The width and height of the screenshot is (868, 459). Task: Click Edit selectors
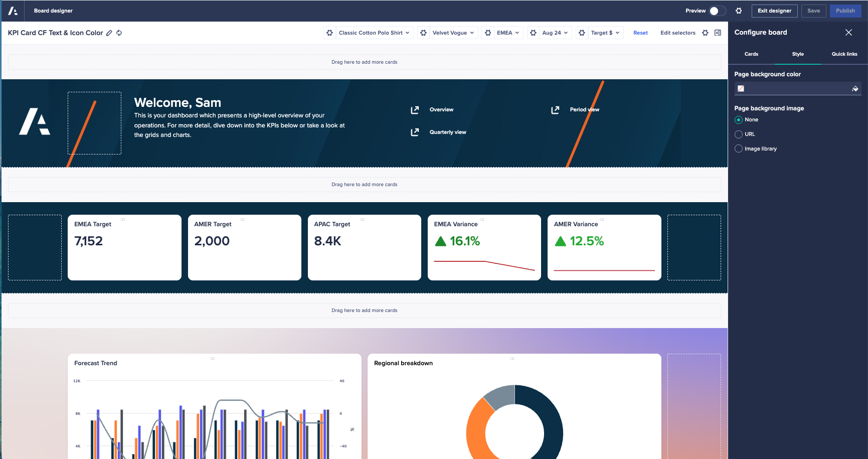click(678, 33)
